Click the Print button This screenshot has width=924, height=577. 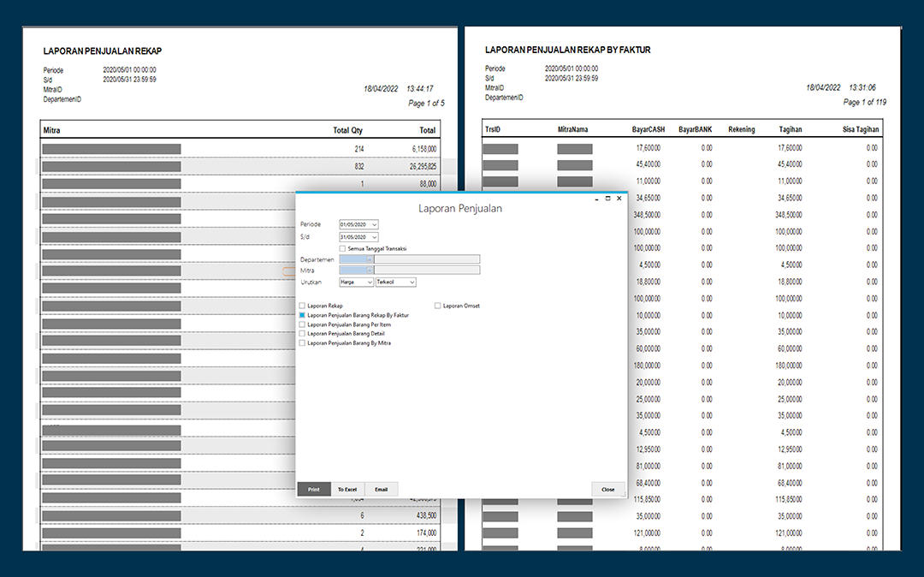[x=314, y=489]
